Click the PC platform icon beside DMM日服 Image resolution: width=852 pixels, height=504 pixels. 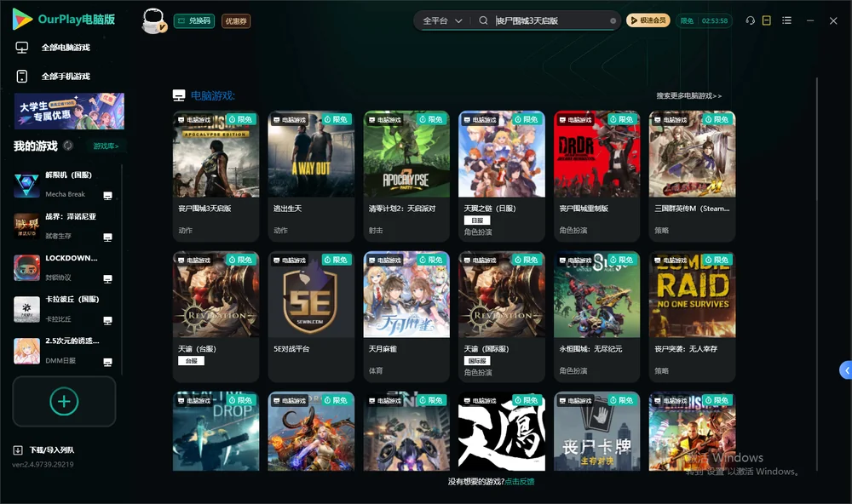point(107,363)
